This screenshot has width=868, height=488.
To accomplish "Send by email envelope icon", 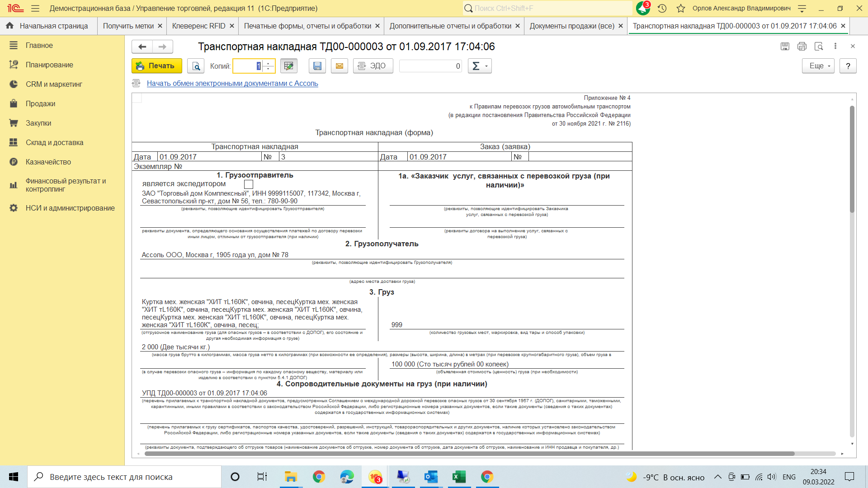I will 339,66.
